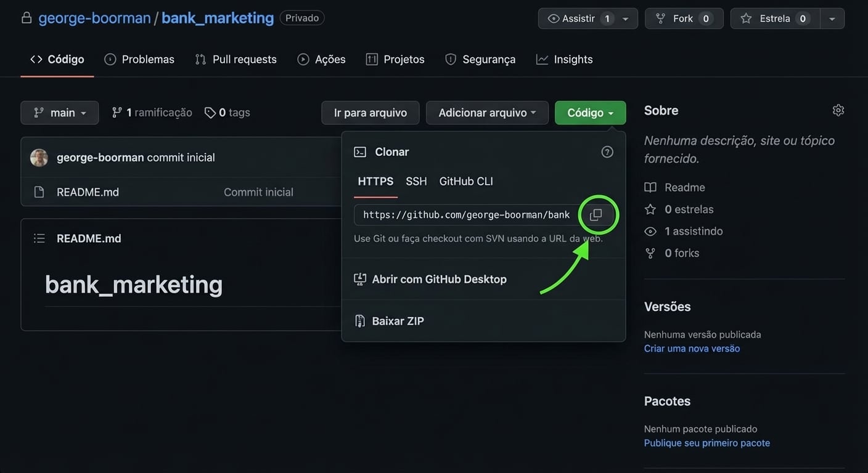This screenshot has width=868, height=473.
Task: Click the README.md file icon
Action: coord(39,192)
